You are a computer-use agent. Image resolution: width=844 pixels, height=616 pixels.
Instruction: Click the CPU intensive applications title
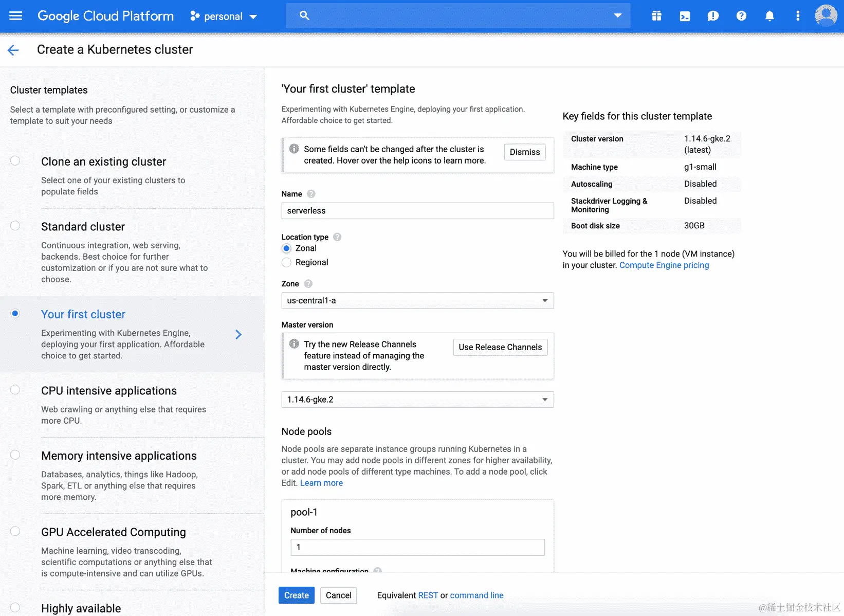tap(109, 391)
